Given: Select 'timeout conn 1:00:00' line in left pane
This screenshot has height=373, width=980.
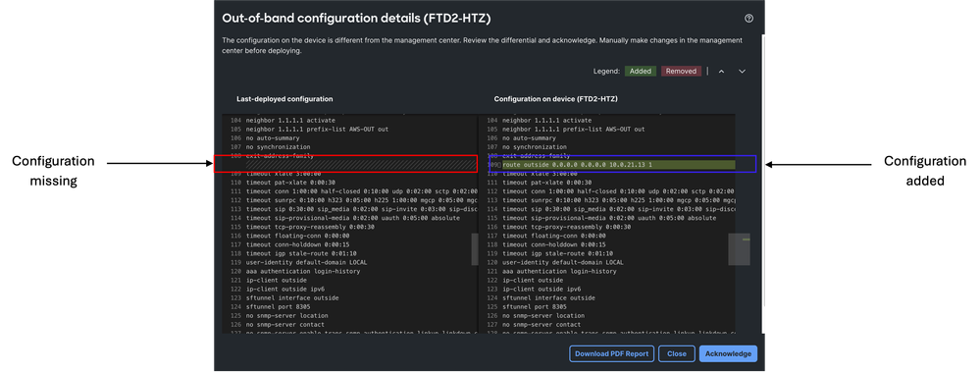Looking at the screenshot, I should point(361,190).
